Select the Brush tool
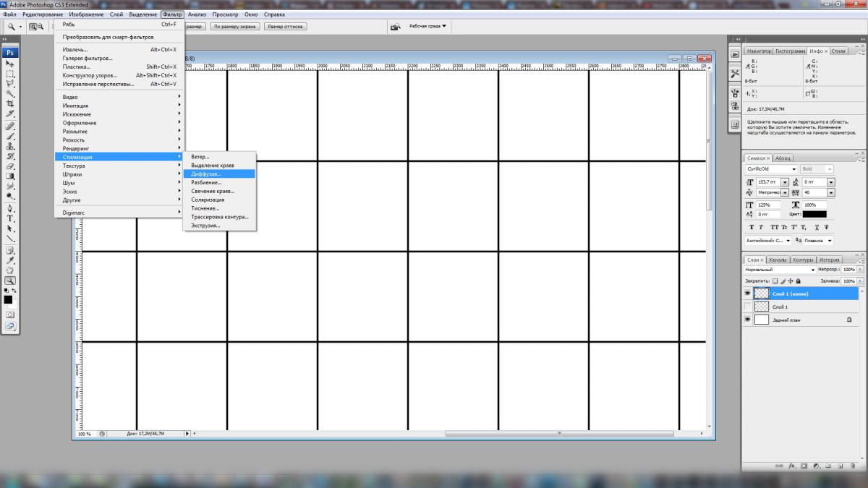The height and width of the screenshot is (488, 868). coord(11,135)
